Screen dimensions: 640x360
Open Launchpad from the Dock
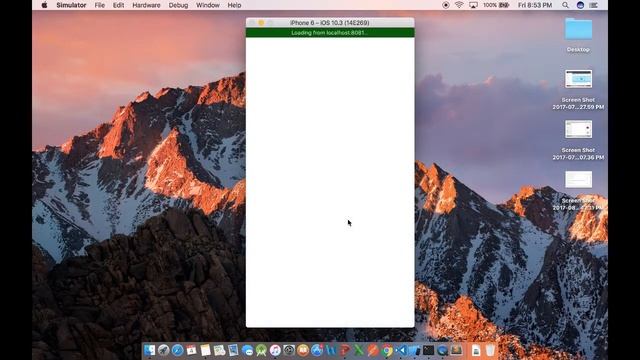point(164,350)
